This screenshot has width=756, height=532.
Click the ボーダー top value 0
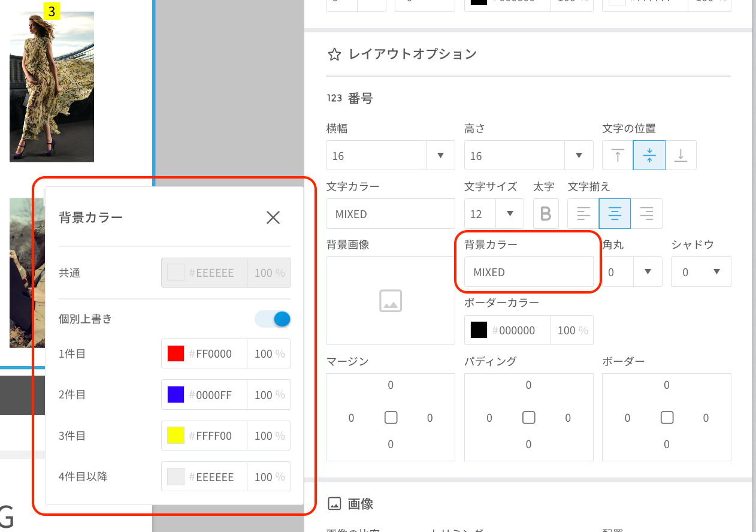click(x=667, y=385)
